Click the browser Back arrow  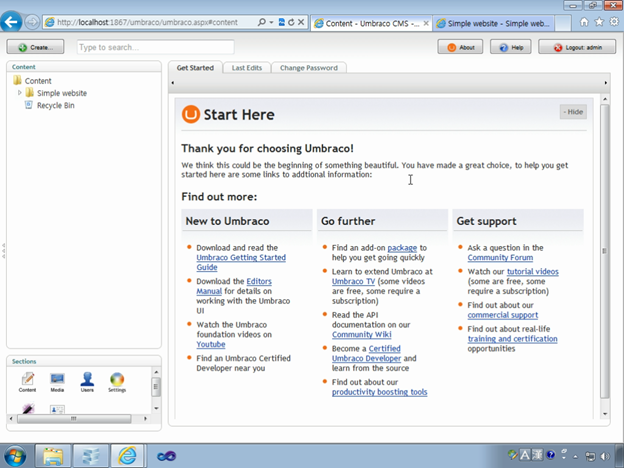(11, 22)
